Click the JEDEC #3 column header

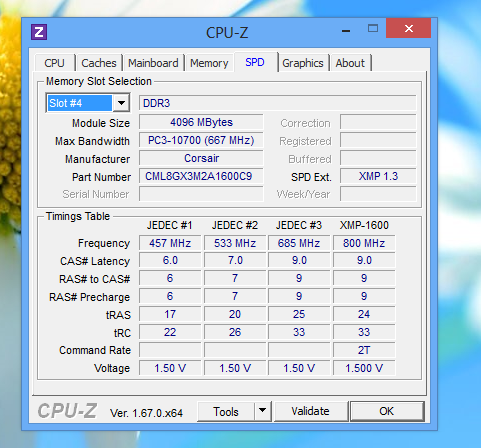click(299, 225)
